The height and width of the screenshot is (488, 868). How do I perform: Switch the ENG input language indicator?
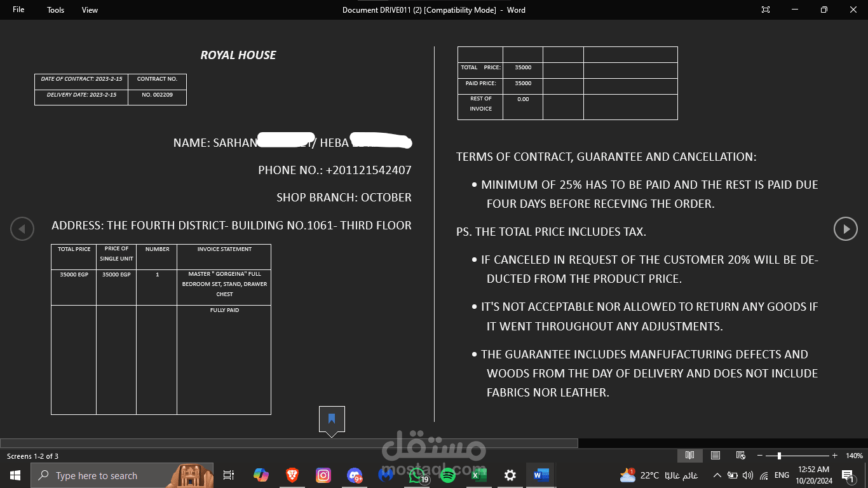(x=782, y=475)
